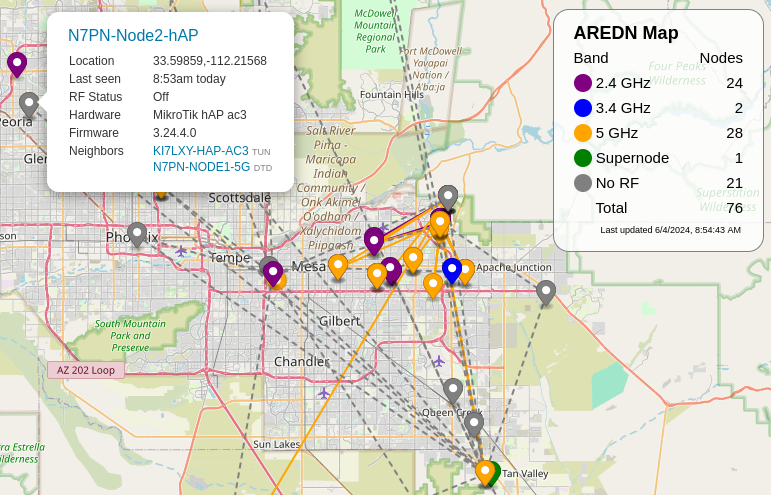This screenshot has height=495, width=771.
Task: Click the orange marker at San Tan Valley
Action: point(485,472)
